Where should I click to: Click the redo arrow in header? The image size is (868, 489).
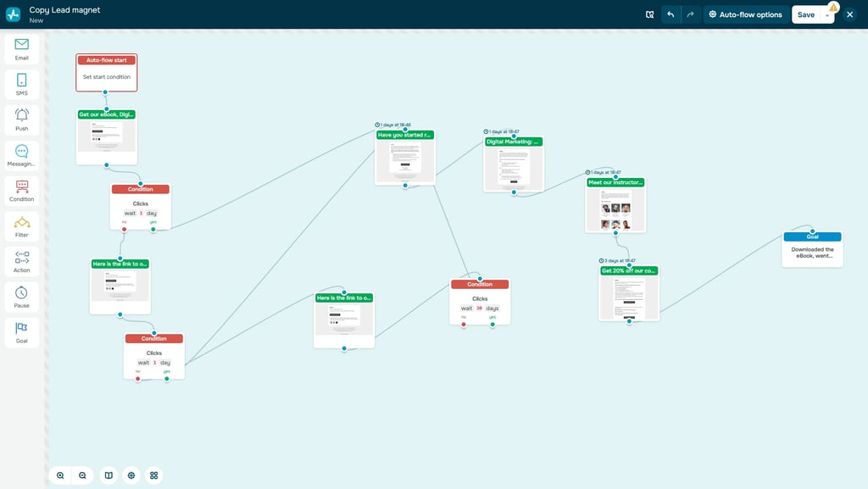point(690,14)
